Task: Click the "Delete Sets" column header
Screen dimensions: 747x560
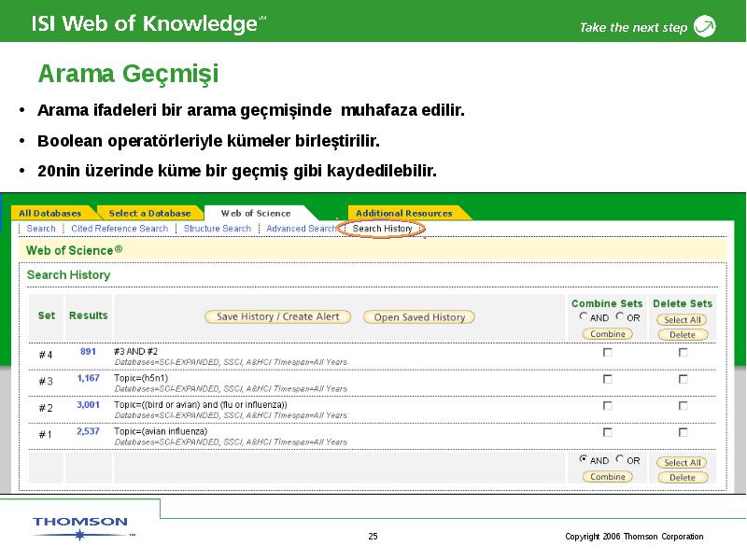Action: pyautogui.click(x=683, y=303)
